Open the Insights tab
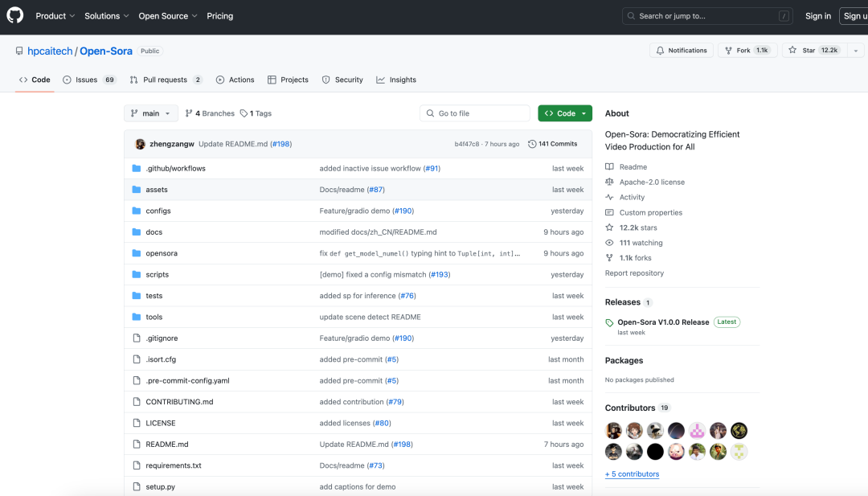 [396, 80]
